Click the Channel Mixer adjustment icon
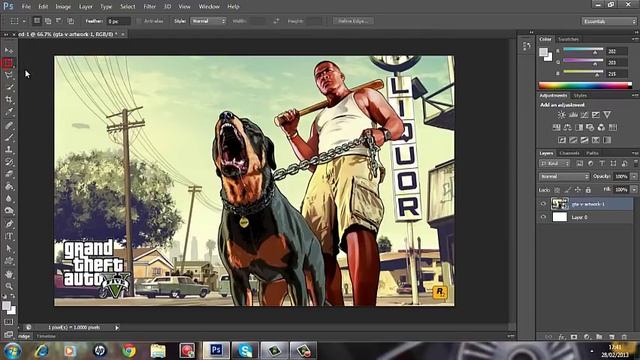This screenshot has width=640, height=360. [x=601, y=128]
